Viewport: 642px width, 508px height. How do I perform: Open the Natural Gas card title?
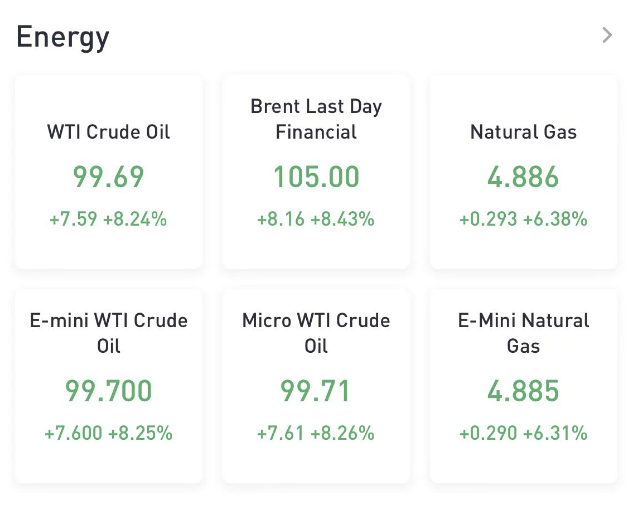(523, 132)
